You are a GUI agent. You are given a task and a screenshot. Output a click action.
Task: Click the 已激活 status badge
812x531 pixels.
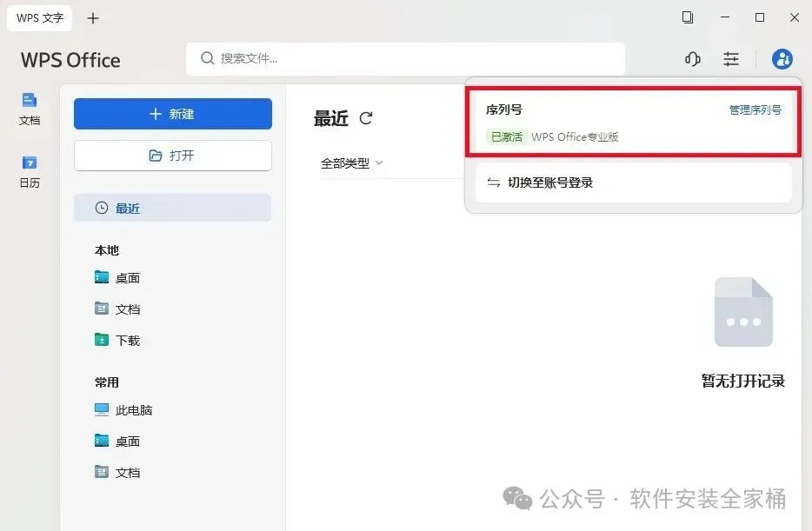507,136
